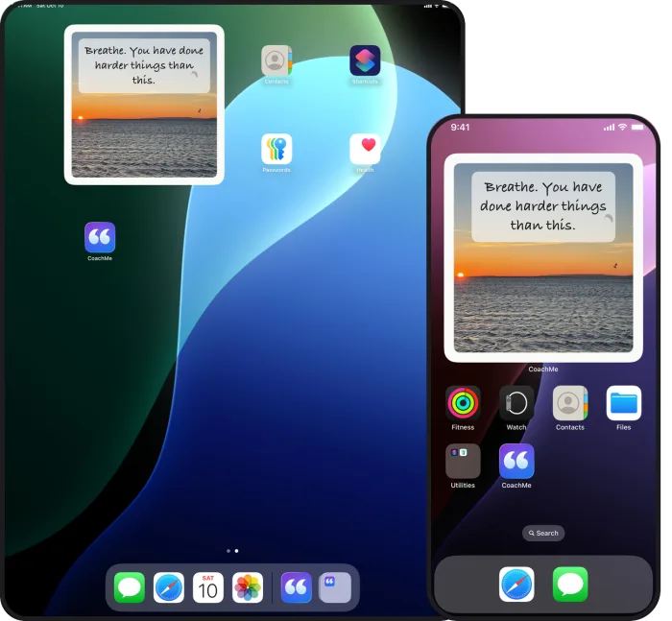
Task: Select the first home screen page dot
Action: point(228,551)
